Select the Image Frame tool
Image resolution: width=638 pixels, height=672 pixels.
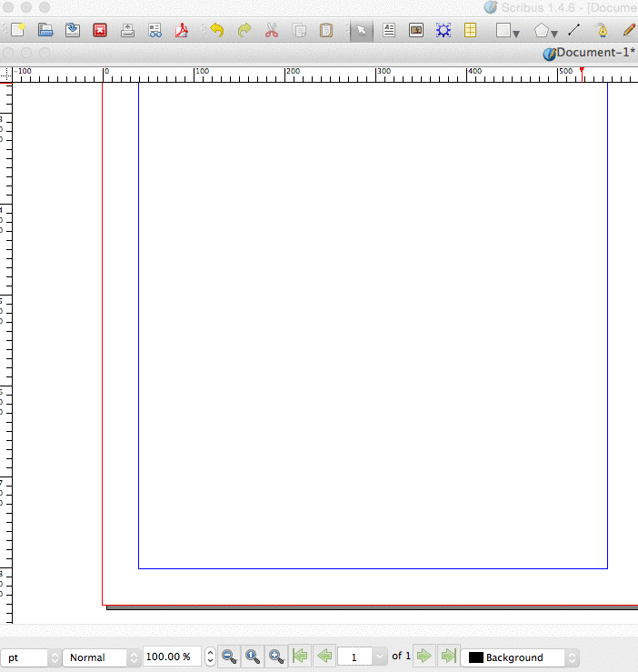coord(416,30)
